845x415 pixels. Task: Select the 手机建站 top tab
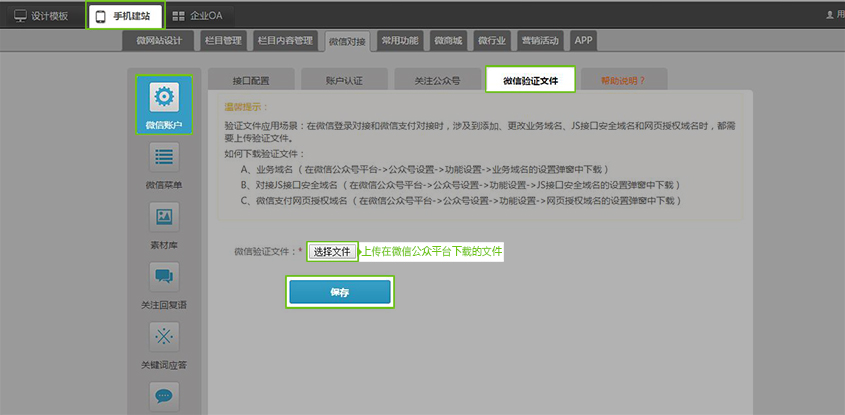125,16
